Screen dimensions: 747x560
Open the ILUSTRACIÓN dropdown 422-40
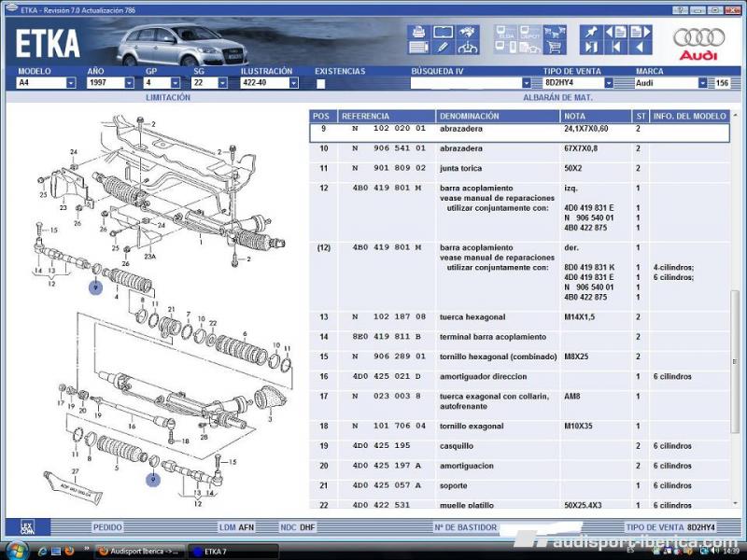tap(270, 83)
